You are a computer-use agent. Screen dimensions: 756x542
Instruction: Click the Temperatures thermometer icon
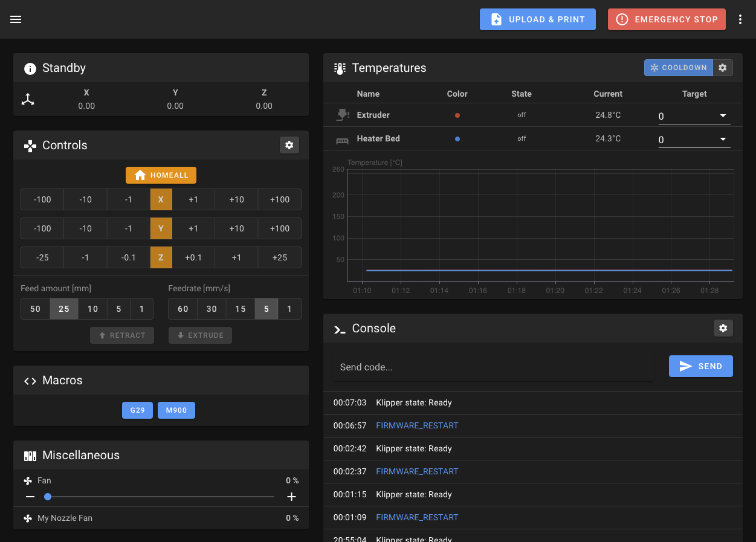pyautogui.click(x=340, y=68)
